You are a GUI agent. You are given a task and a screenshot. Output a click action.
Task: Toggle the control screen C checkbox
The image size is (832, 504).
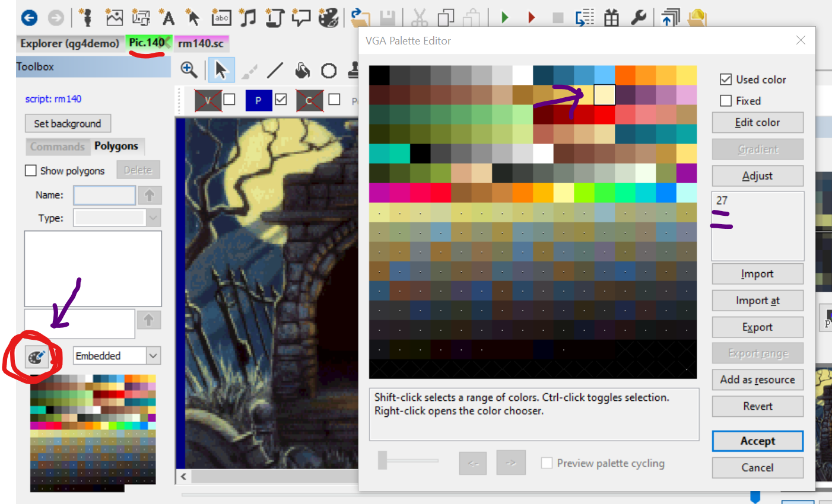point(334,99)
